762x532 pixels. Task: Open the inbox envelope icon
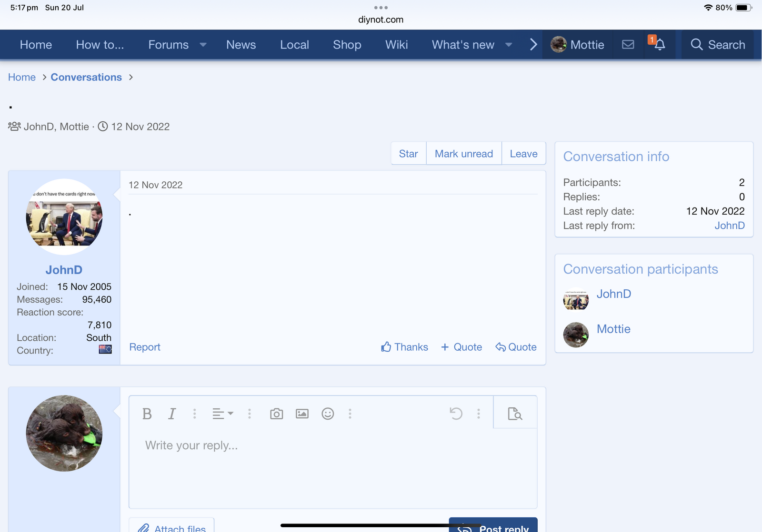coord(628,45)
